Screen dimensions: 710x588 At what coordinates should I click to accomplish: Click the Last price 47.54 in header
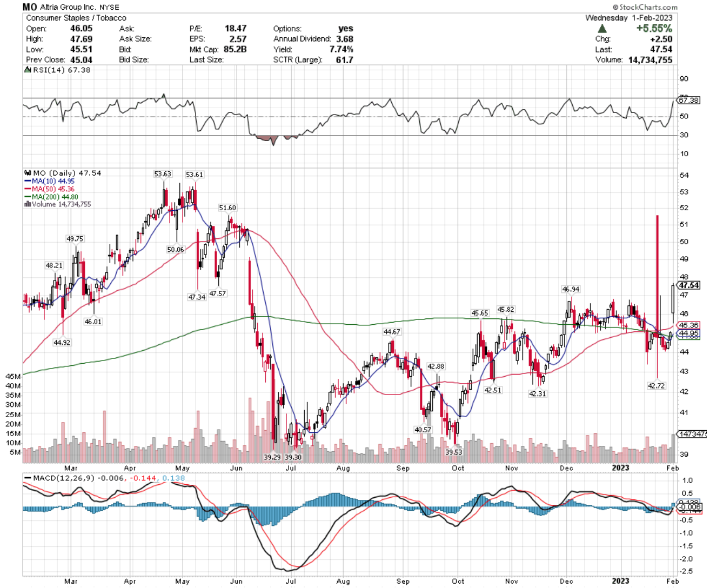(x=661, y=49)
